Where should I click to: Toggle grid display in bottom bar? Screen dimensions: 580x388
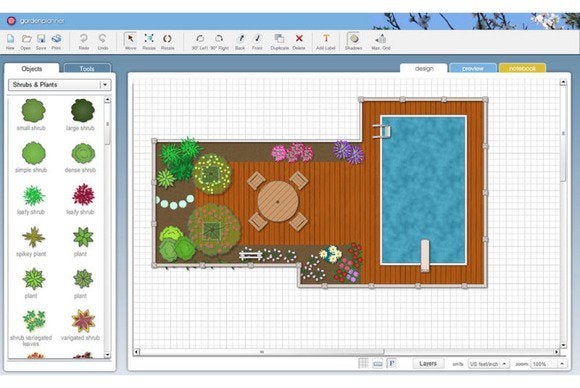tap(364, 363)
